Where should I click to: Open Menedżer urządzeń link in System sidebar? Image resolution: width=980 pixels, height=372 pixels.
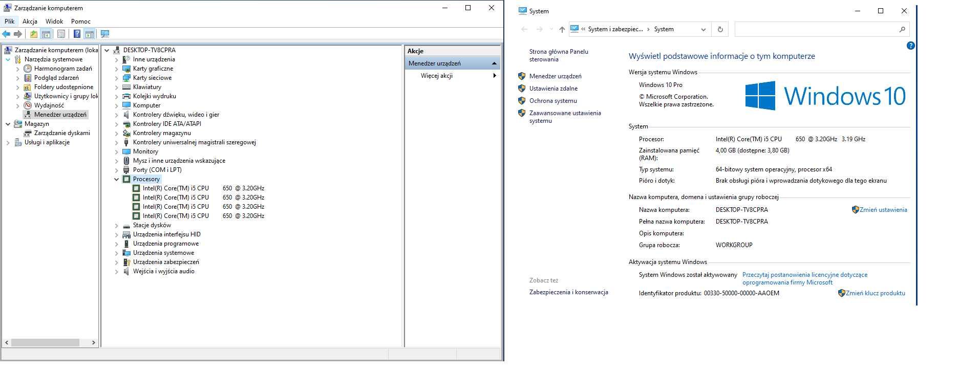point(555,76)
